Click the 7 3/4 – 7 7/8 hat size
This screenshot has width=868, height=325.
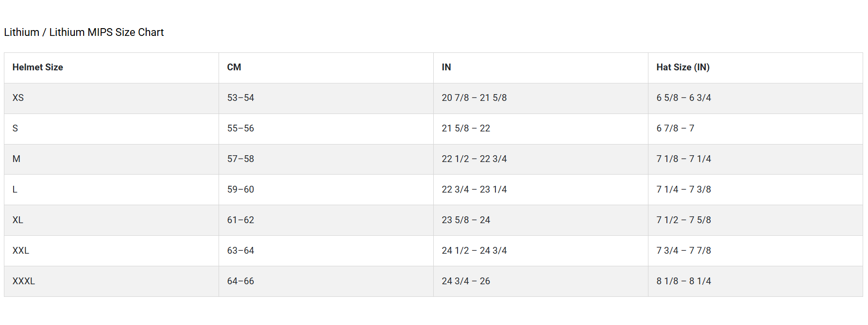(x=683, y=251)
